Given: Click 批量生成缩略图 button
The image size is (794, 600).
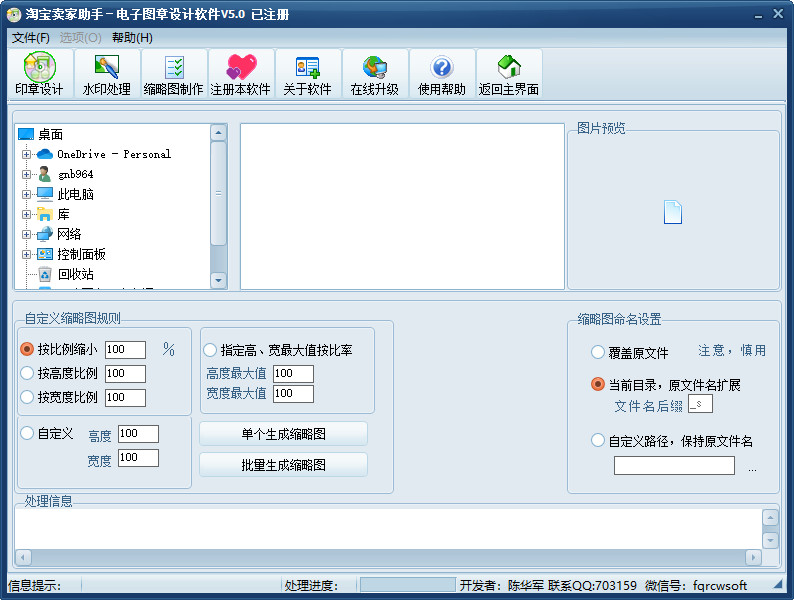Looking at the screenshot, I should coord(284,465).
